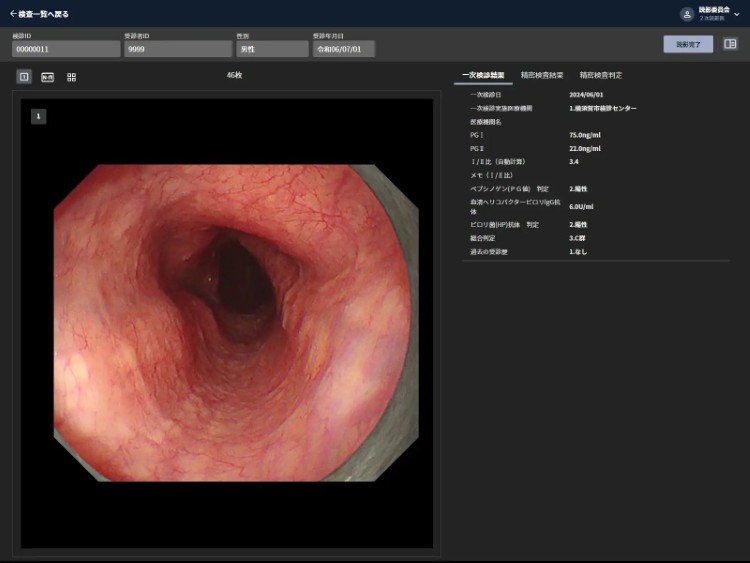
Task: Click the image number 1 badge
Action: (38, 117)
